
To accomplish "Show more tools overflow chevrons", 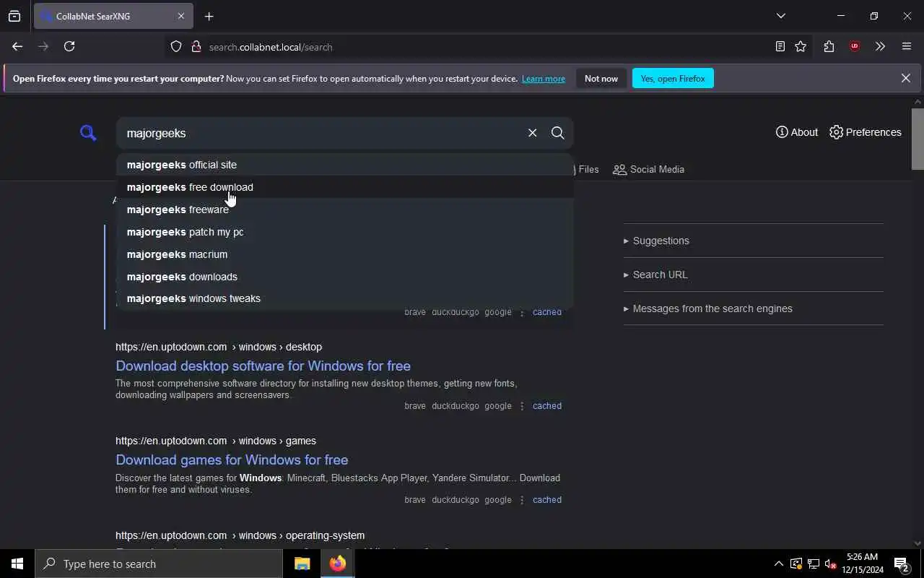I will [880, 46].
